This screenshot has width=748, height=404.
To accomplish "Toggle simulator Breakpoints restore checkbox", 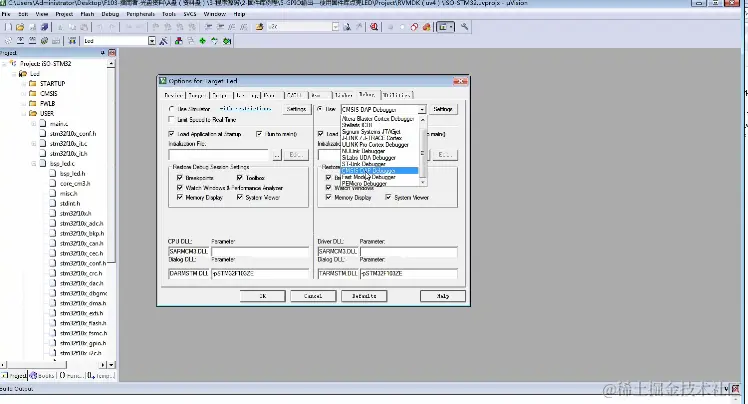I will tap(180, 177).
